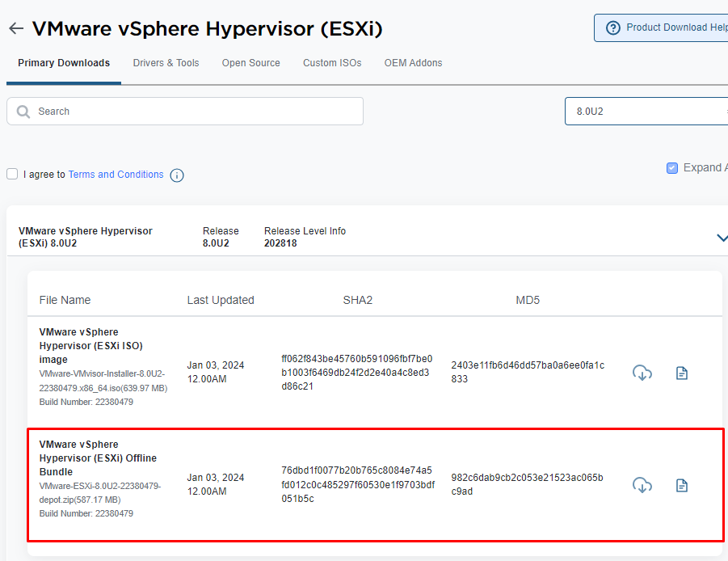The height and width of the screenshot is (561, 728).
Task: Click the Product Download Help question icon
Action: [x=612, y=27]
